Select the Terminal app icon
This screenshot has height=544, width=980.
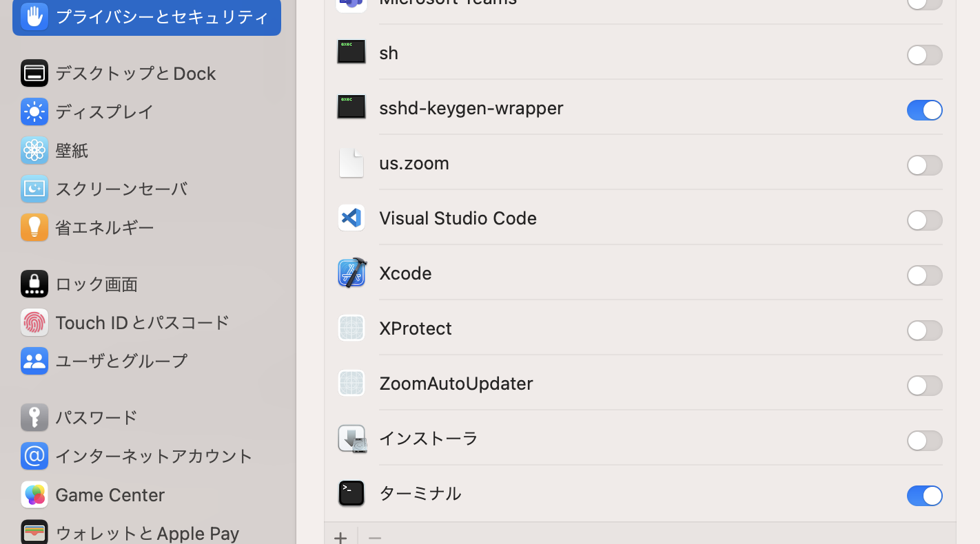(351, 493)
